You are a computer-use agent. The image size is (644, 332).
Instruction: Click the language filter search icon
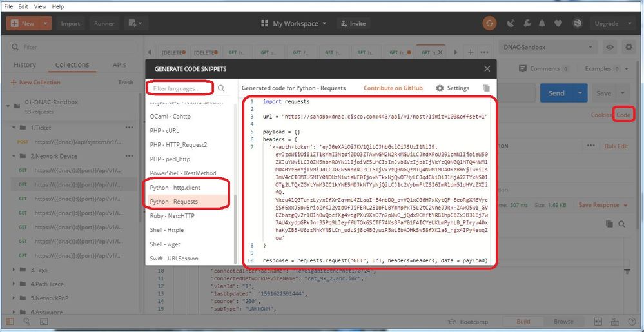click(221, 88)
